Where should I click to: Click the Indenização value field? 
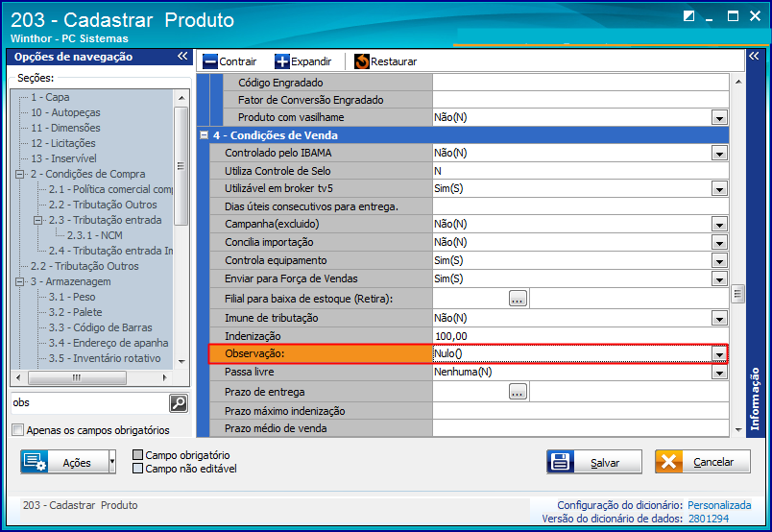coord(581,336)
